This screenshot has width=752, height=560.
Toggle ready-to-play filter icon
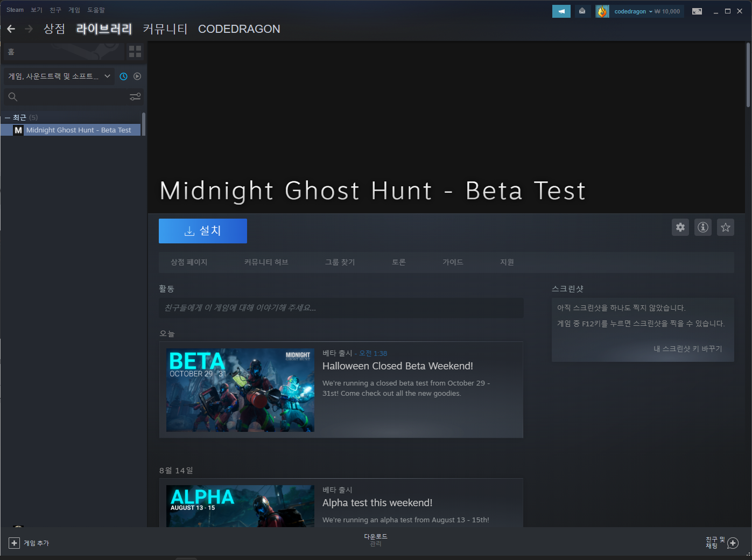coord(137,76)
